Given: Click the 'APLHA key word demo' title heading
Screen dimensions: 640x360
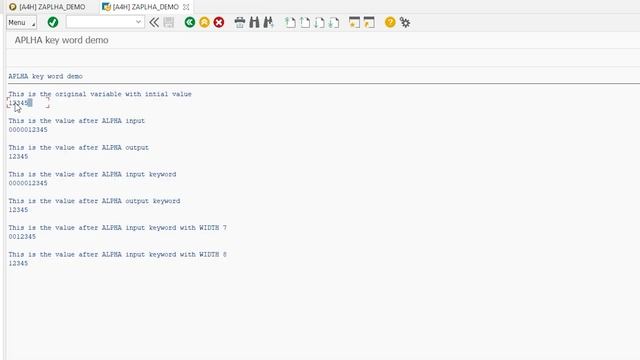Looking at the screenshot, I should [62, 40].
